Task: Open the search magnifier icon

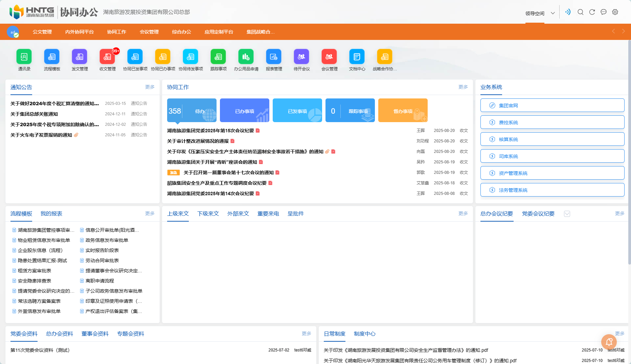Action: pos(580,12)
